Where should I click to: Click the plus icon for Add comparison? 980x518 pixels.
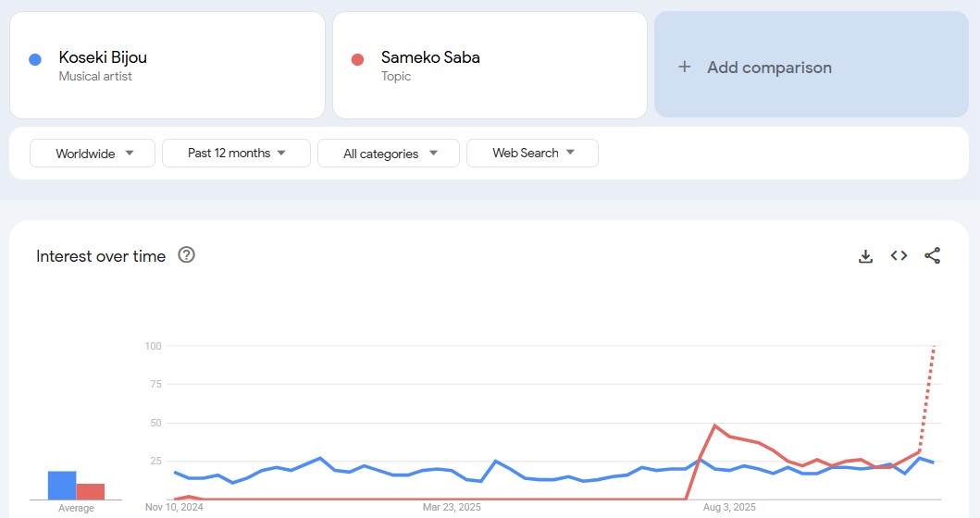pos(685,67)
